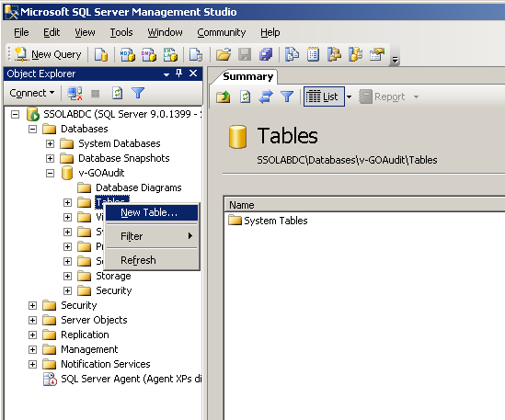Click the Stop icon in Object Explorer
The width and height of the screenshot is (505, 420).
[96, 94]
